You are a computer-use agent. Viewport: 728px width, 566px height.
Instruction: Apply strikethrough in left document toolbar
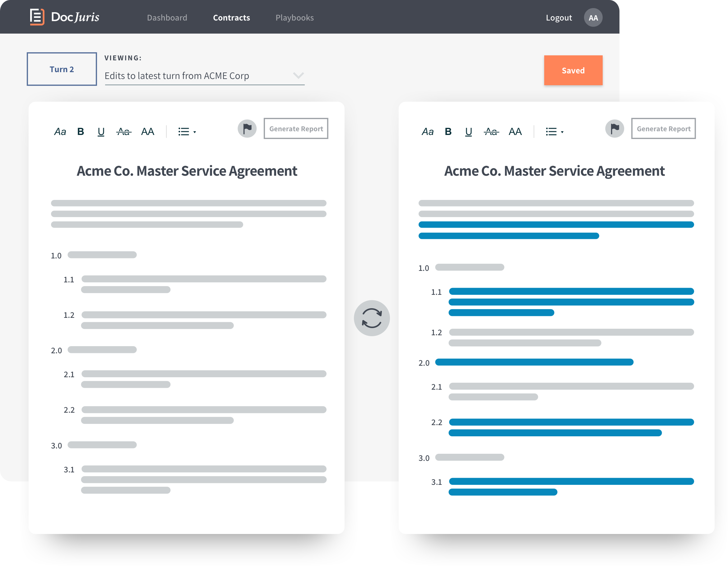point(124,132)
